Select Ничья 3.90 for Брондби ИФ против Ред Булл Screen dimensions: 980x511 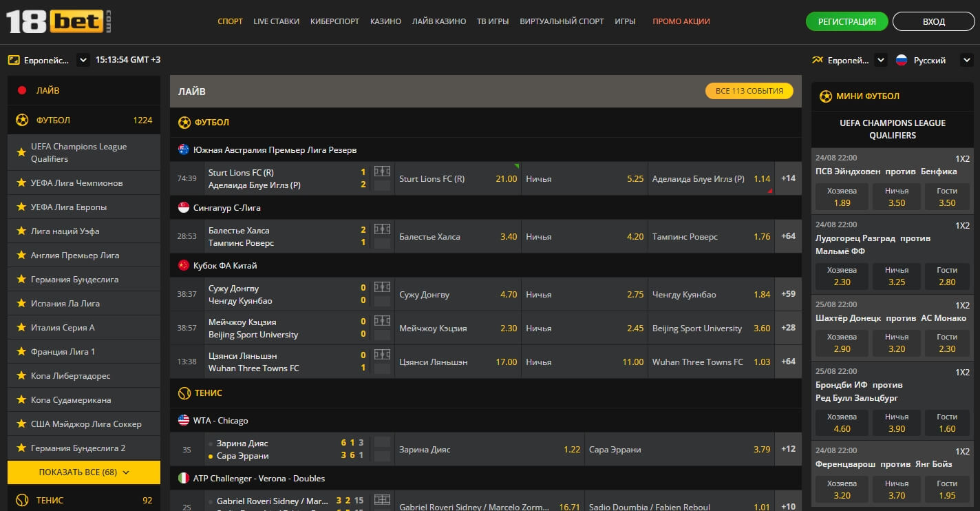(x=897, y=422)
